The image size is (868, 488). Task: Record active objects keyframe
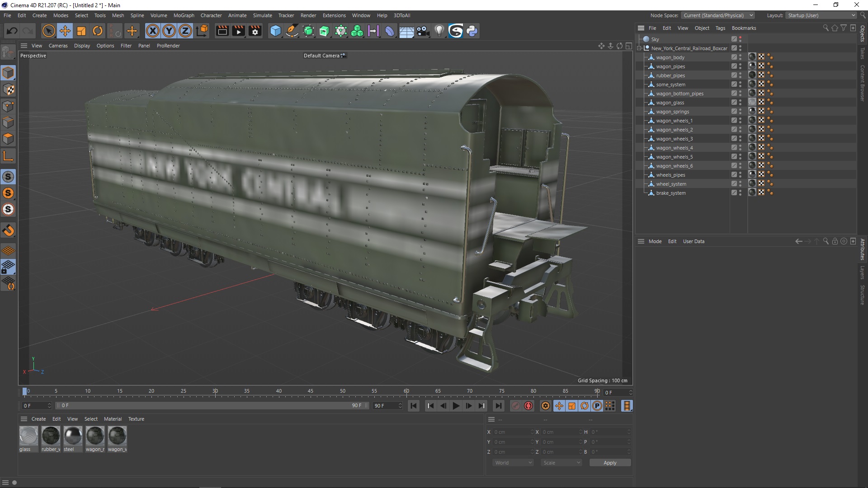(516, 406)
